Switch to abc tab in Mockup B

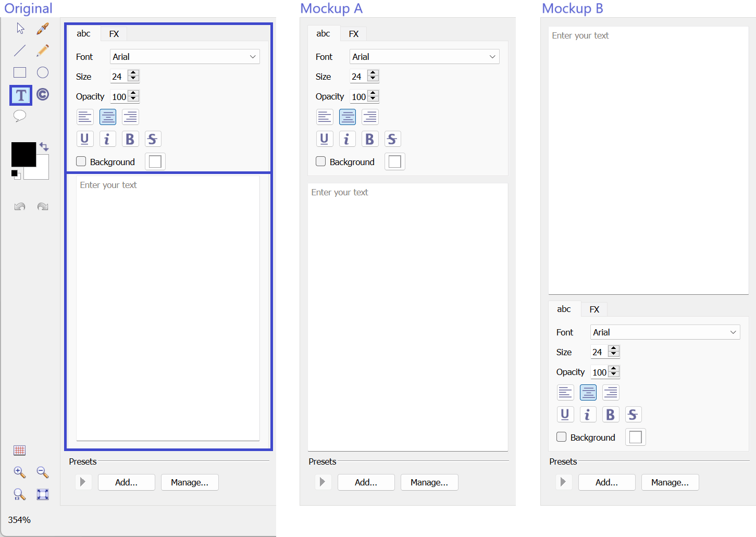564,309
